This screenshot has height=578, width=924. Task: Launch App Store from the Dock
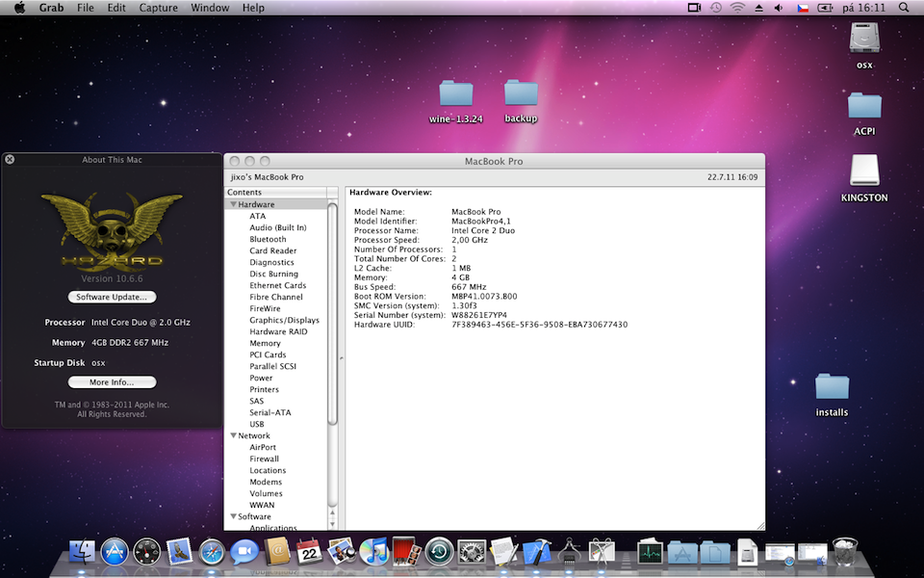tap(115, 552)
